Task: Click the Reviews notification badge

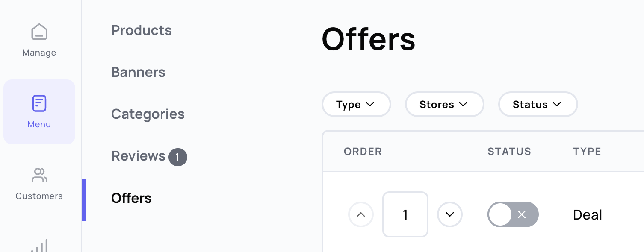Action: [x=178, y=157]
